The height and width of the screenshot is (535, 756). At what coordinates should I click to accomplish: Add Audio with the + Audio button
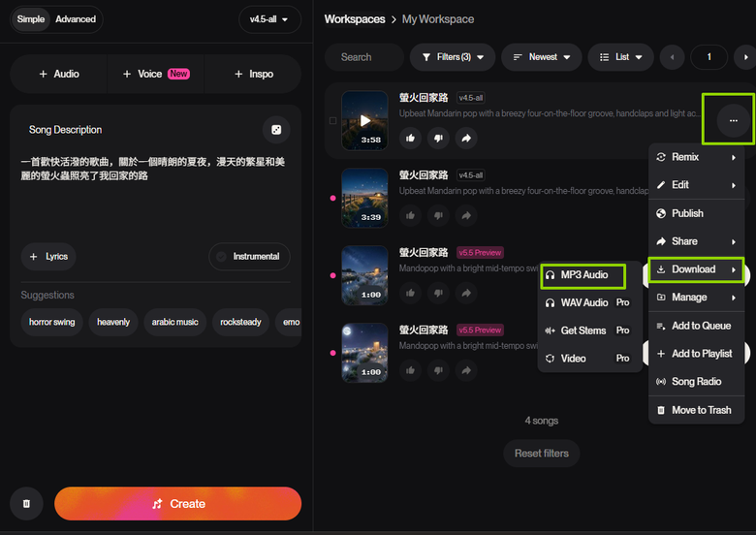[x=59, y=74]
